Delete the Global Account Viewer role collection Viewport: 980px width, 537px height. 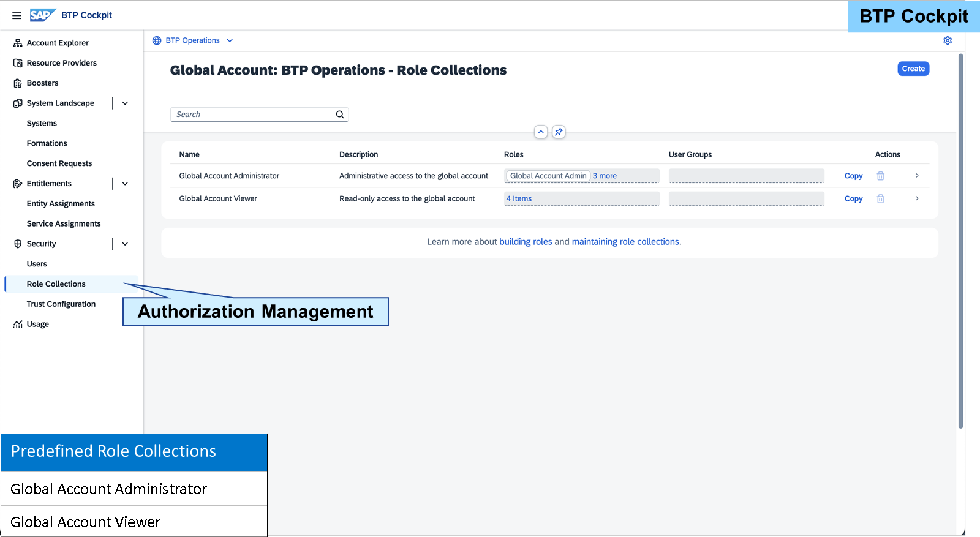coord(880,198)
